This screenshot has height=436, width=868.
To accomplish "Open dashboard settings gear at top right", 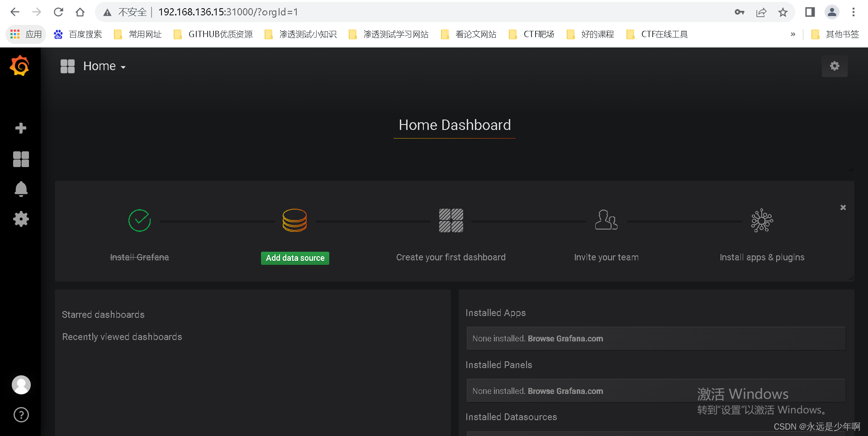I will (835, 66).
